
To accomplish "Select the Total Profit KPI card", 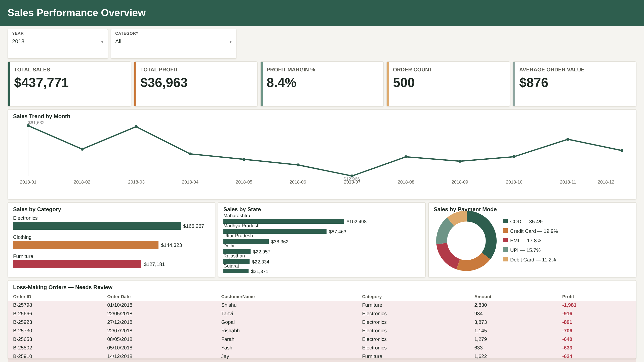I will [x=196, y=84].
